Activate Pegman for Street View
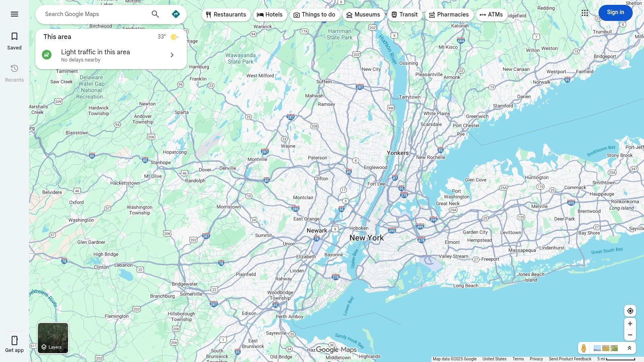This screenshot has width=644, height=362. click(584, 348)
